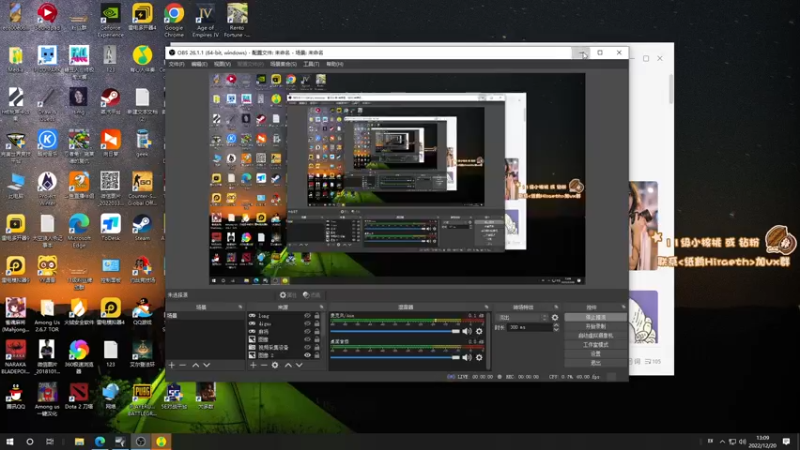
Task: Open 滤镜 filters button above Scenes panel
Action: point(312,295)
